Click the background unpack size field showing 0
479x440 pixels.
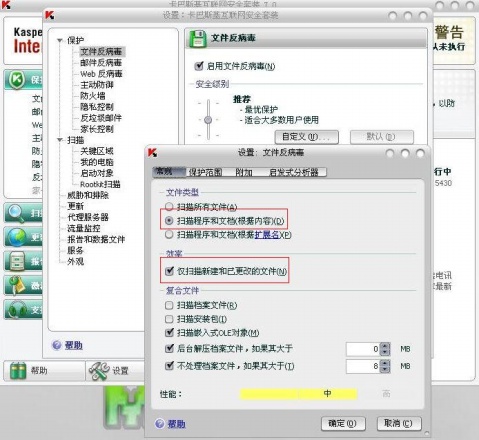click(x=363, y=349)
